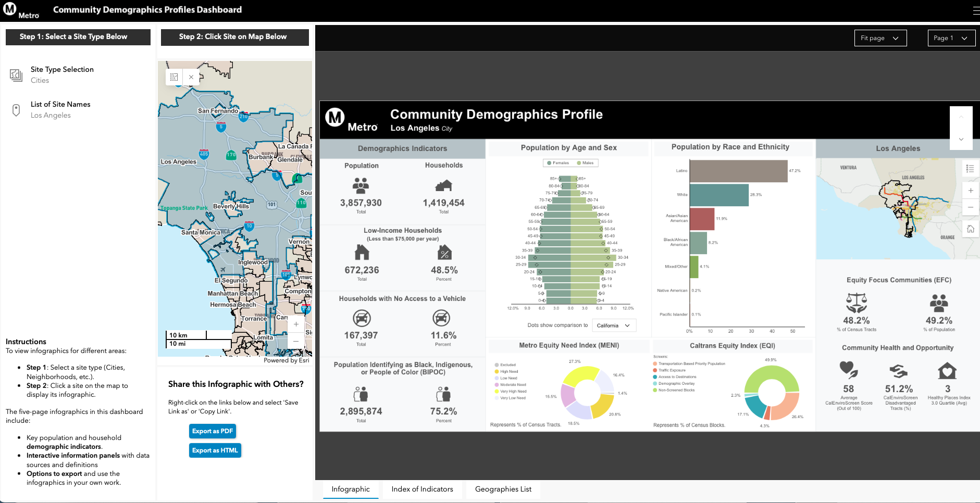Screen dimensions: 980x503
Task: Click the San Fernando label on map
Action: coord(218,111)
